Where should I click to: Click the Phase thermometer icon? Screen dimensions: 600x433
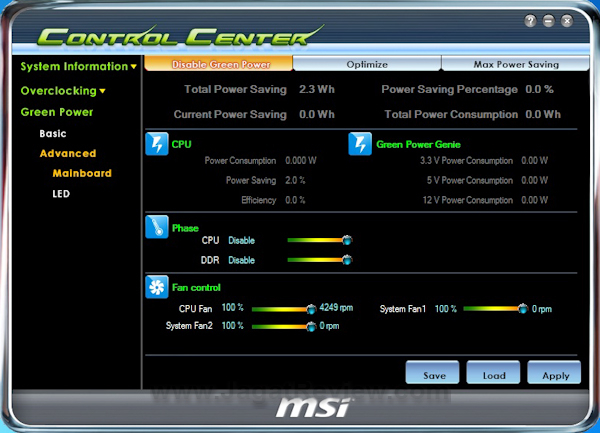[157, 227]
